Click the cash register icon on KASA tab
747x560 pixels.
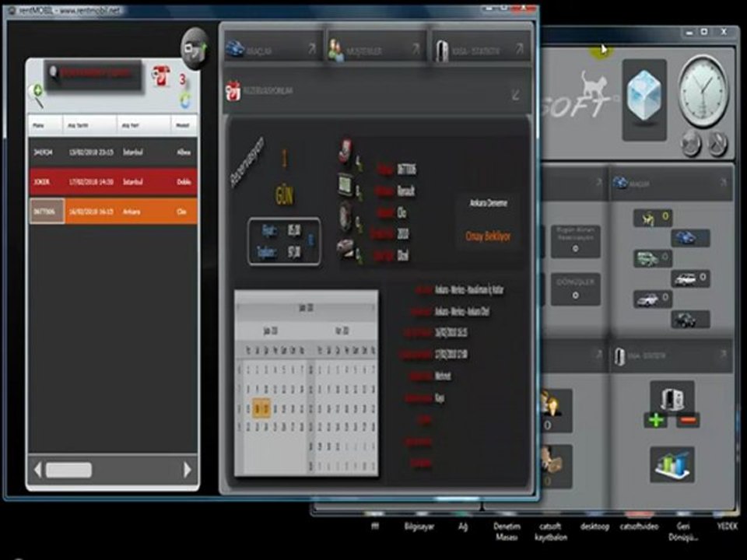pyautogui.click(x=442, y=50)
